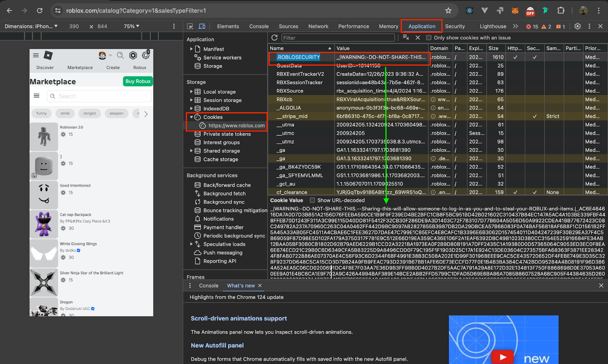This screenshot has width=608, height=364.
Task: Open the zoom 75% dropdown
Action: pyautogui.click(x=131, y=26)
